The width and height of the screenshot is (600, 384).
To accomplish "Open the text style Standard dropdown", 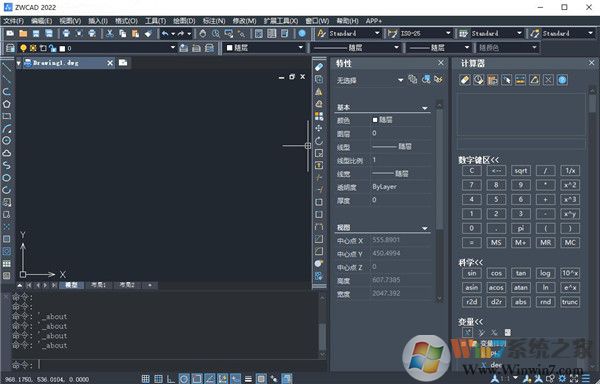I will point(377,33).
